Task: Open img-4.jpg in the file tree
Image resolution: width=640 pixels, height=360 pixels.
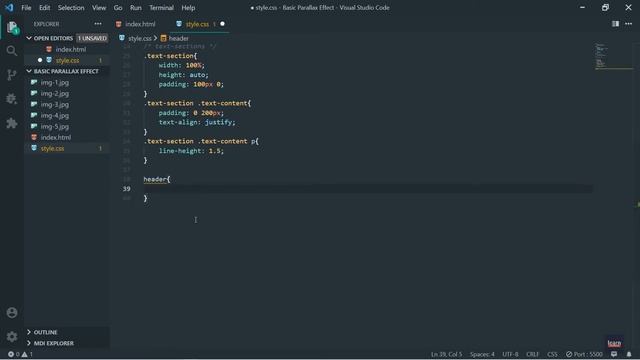Action: pyautogui.click(x=55, y=116)
